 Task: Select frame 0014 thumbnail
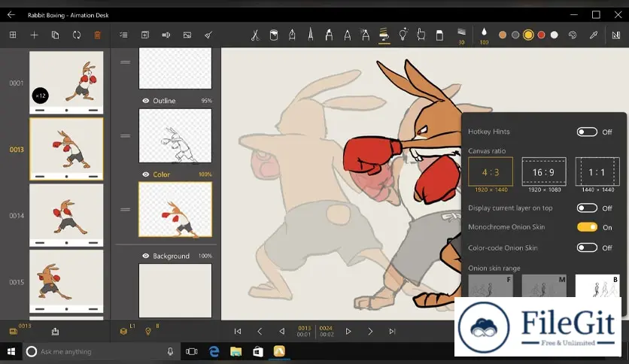pyautogui.click(x=66, y=215)
